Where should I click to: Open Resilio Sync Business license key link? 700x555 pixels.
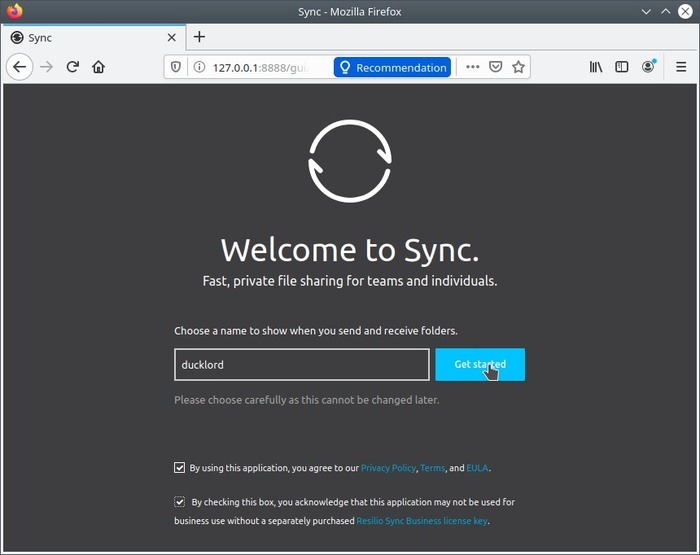(421, 521)
